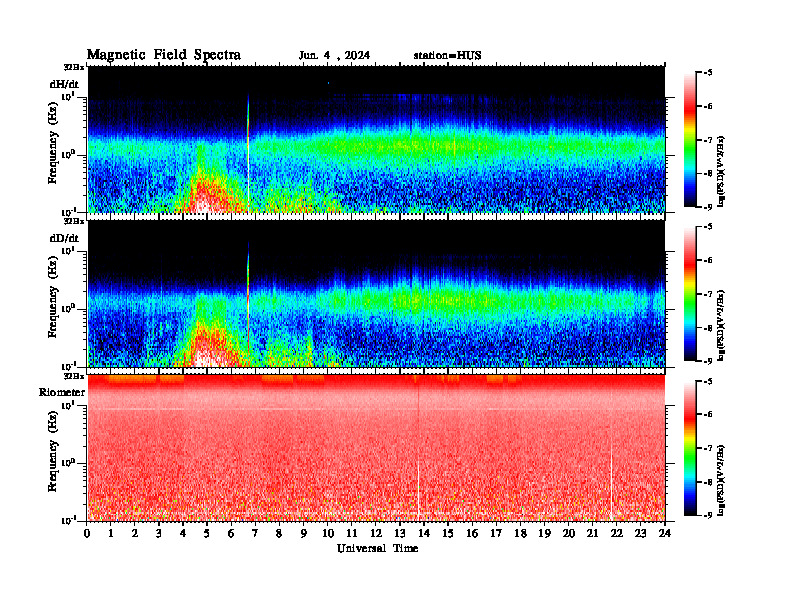Click hour "6" on the time axis
The image size is (792, 612).
coord(231,533)
